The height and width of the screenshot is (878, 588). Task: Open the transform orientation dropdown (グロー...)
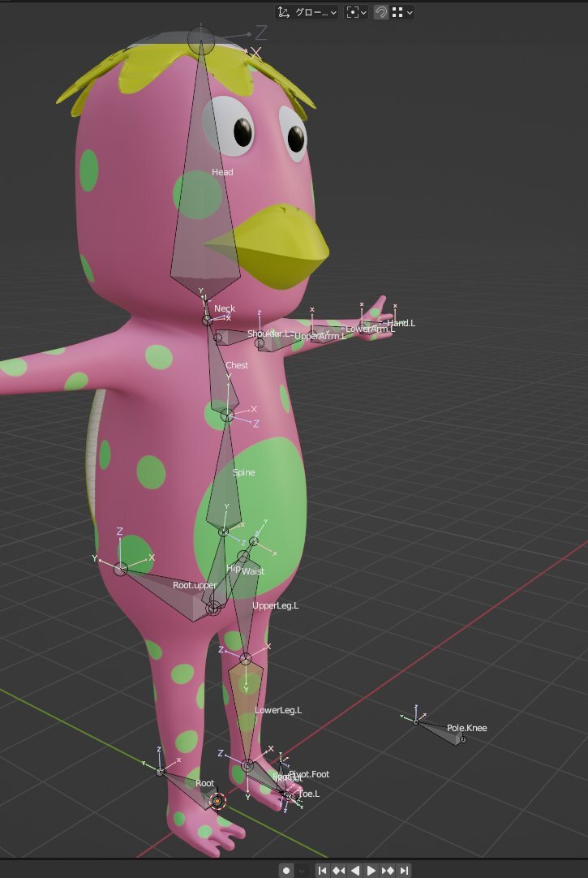coord(307,12)
